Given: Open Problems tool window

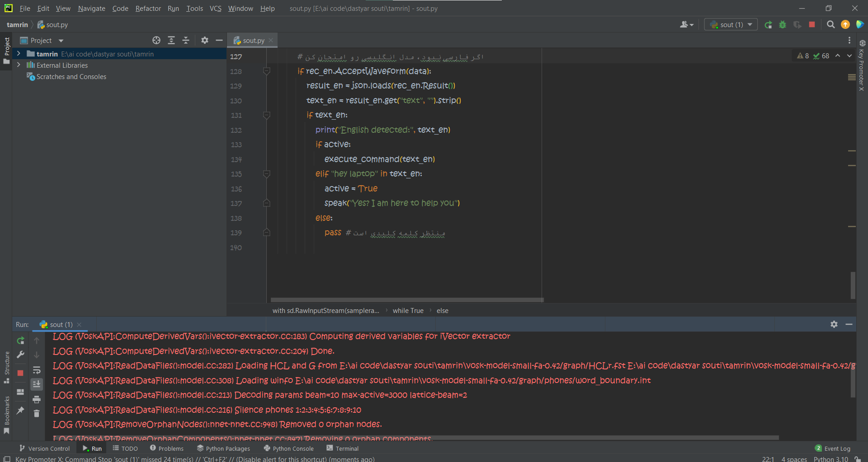Looking at the screenshot, I should [x=166, y=448].
